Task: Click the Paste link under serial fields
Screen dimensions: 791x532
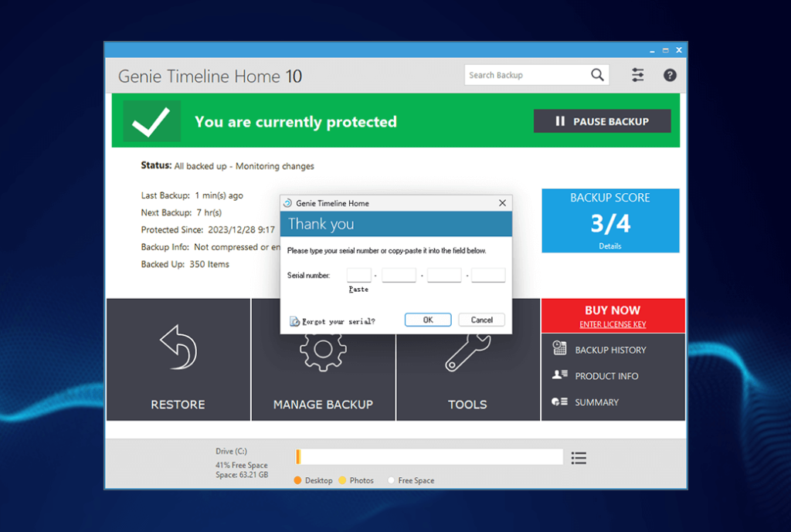Action: (x=358, y=290)
